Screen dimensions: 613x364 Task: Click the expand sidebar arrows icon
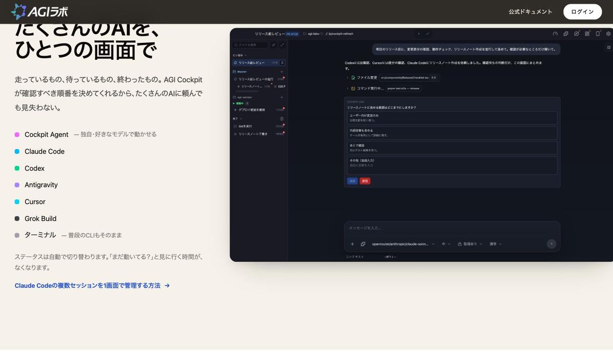point(282,45)
